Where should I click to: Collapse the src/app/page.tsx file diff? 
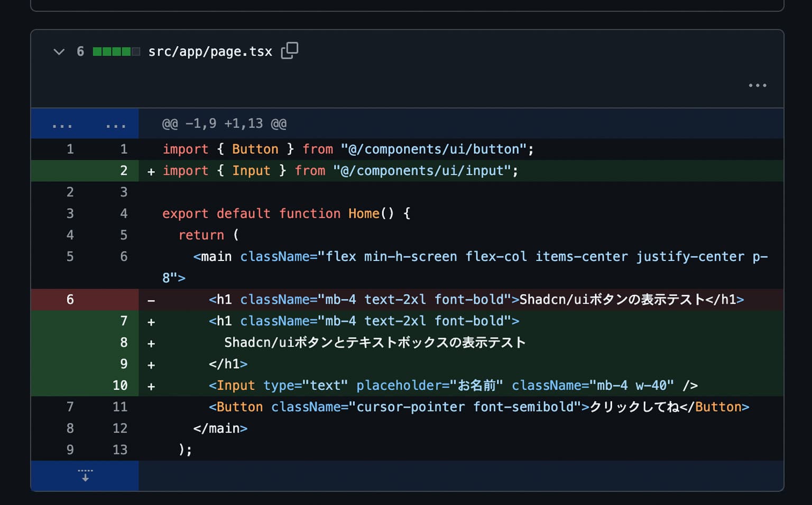[x=59, y=52]
